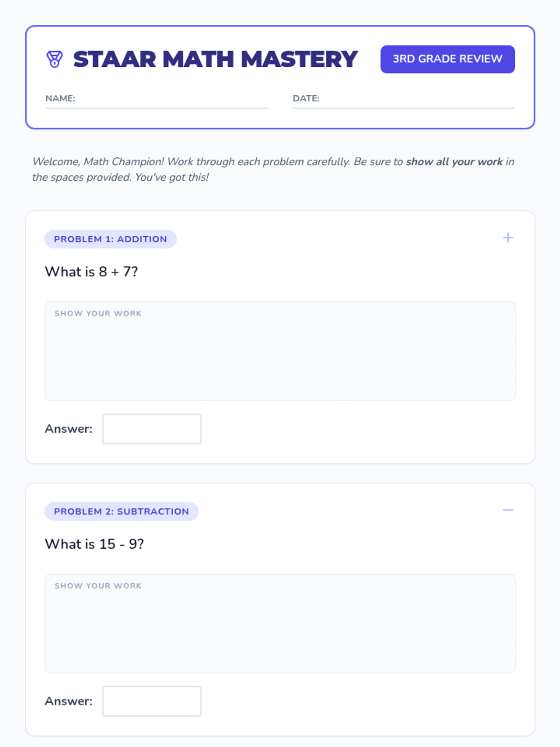Image resolution: width=560 pixels, height=747 pixels.
Task: Click the 'What is 15 - 9?' question
Action: 94,544
